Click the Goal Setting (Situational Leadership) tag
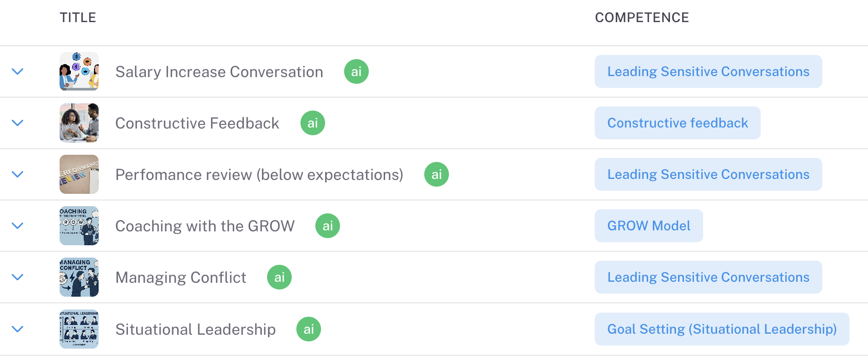 click(x=722, y=329)
